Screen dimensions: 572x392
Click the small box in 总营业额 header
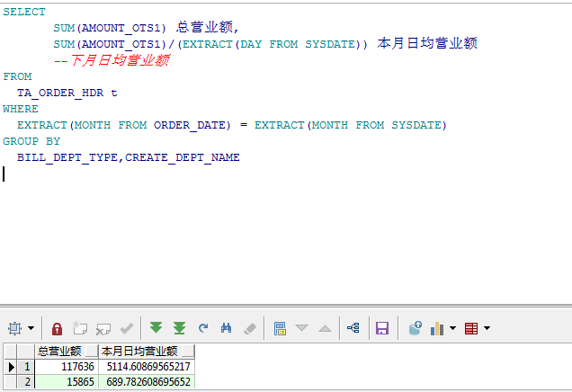[92, 352]
